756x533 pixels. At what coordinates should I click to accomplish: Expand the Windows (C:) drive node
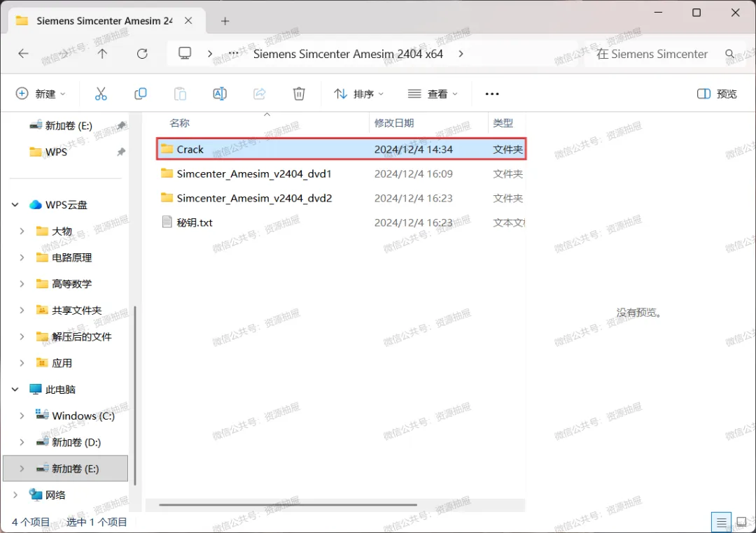(x=22, y=415)
